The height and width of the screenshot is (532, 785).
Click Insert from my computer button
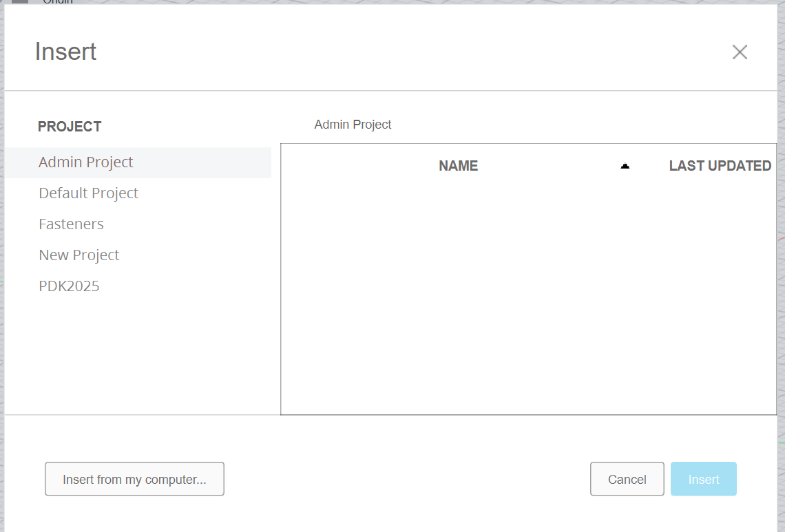coord(134,479)
